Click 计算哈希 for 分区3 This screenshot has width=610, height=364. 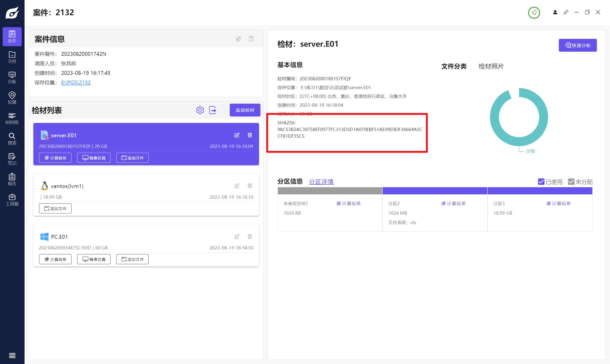click(x=559, y=204)
